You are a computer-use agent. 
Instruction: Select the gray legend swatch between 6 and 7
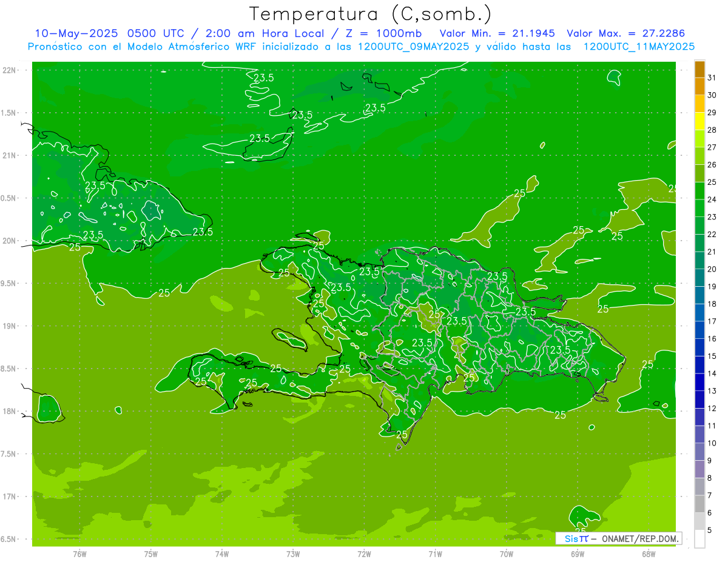[699, 504]
